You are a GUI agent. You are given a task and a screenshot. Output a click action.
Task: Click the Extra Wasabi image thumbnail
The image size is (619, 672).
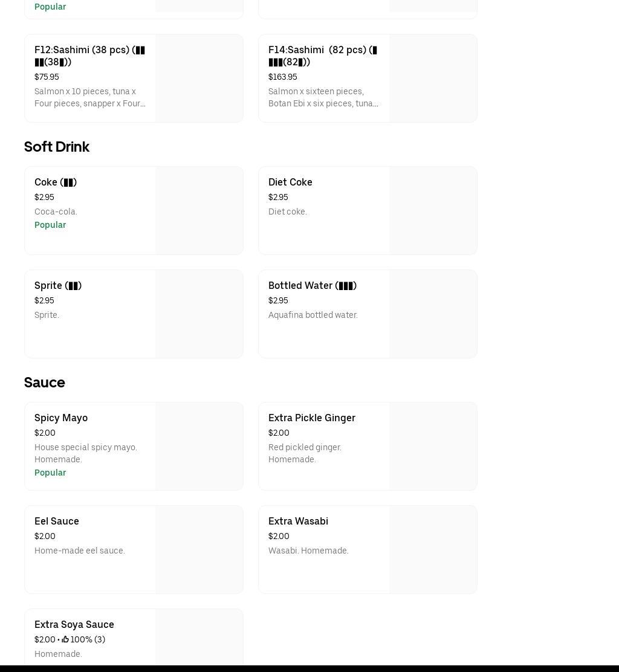(x=433, y=549)
